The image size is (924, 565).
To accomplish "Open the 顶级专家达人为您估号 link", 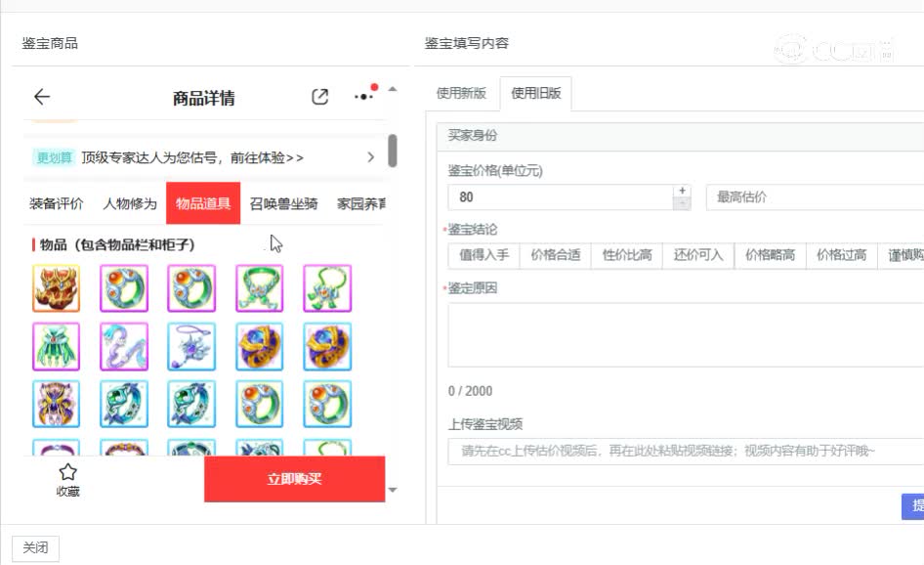I will pos(192,157).
